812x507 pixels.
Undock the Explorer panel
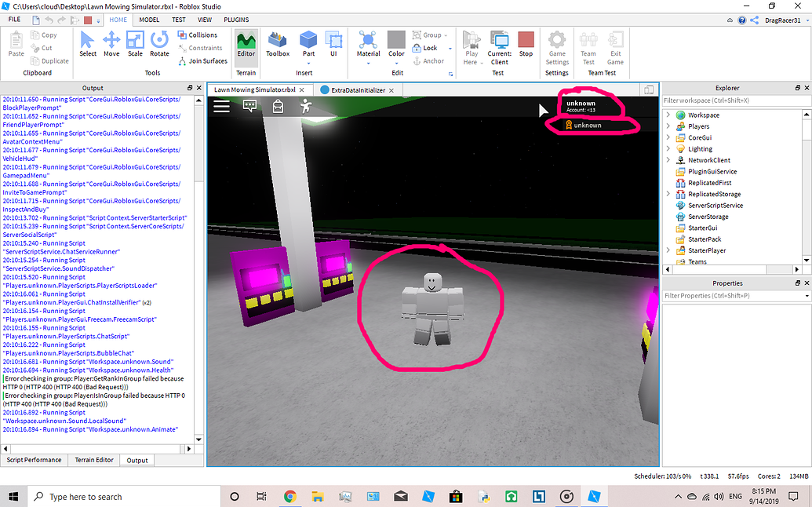[798, 88]
